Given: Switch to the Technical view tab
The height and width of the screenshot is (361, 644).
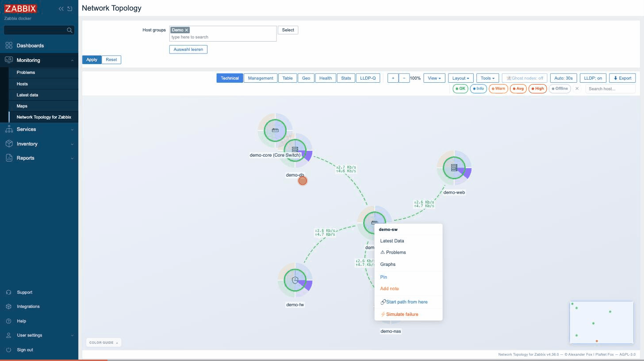Looking at the screenshot, I should [230, 78].
